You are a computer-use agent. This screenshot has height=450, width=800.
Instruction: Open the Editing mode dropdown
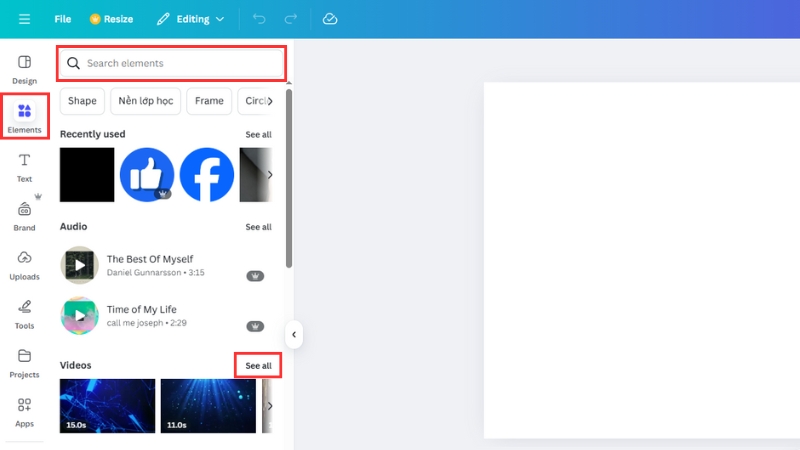(x=190, y=19)
